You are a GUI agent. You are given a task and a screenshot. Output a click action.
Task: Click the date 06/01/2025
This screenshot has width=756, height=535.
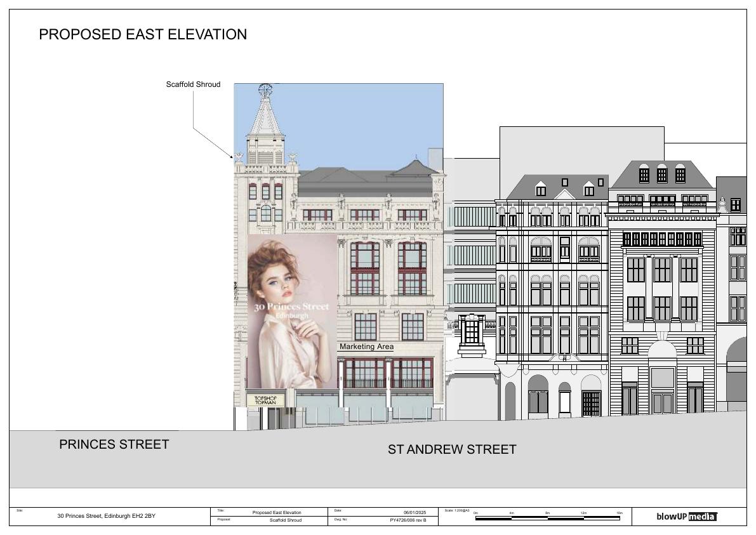(414, 512)
